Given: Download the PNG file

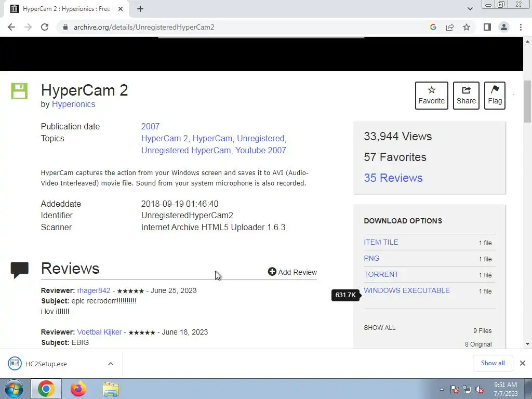Looking at the screenshot, I should click(x=371, y=258).
